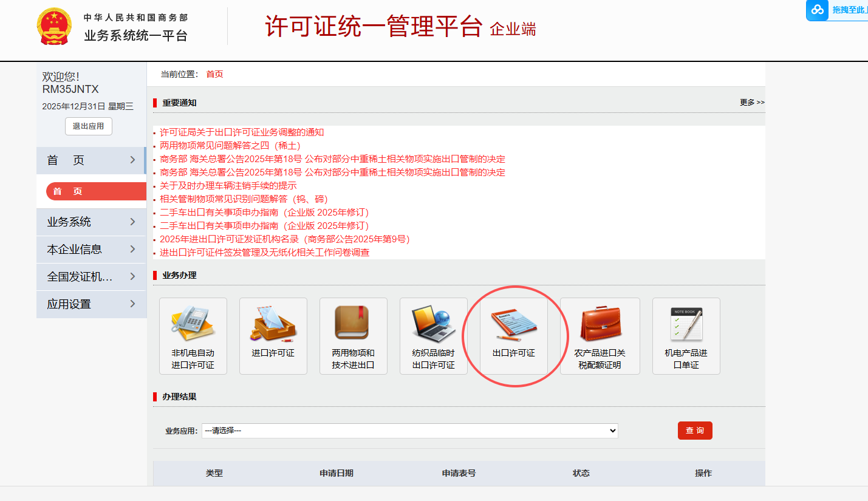868x501 pixels.
Task: Open notice 两用物项常见问题解答之四（稀土）
Action: pos(230,146)
